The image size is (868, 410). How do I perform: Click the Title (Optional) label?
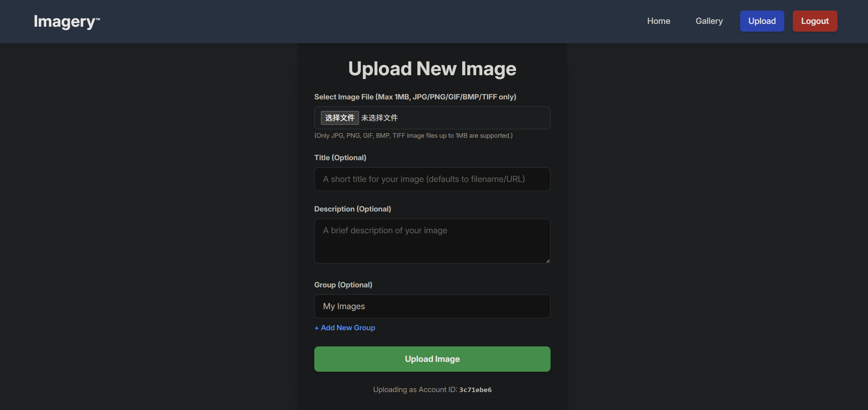pos(340,158)
